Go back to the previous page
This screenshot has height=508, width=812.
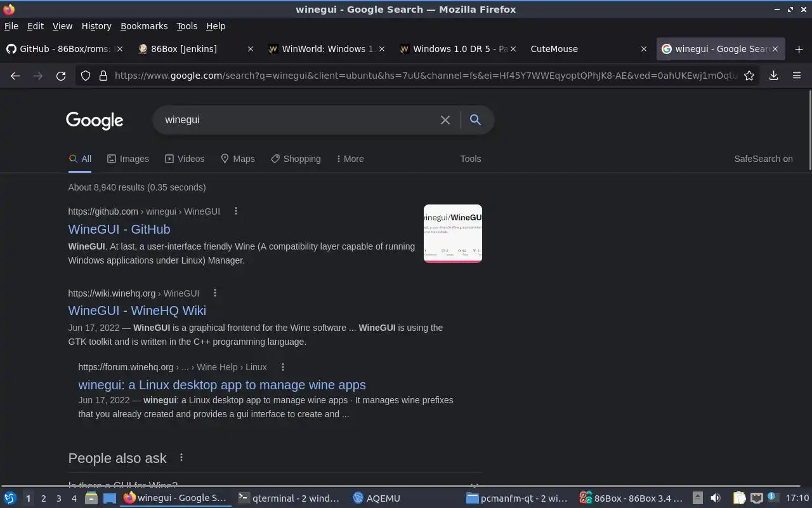click(x=15, y=76)
